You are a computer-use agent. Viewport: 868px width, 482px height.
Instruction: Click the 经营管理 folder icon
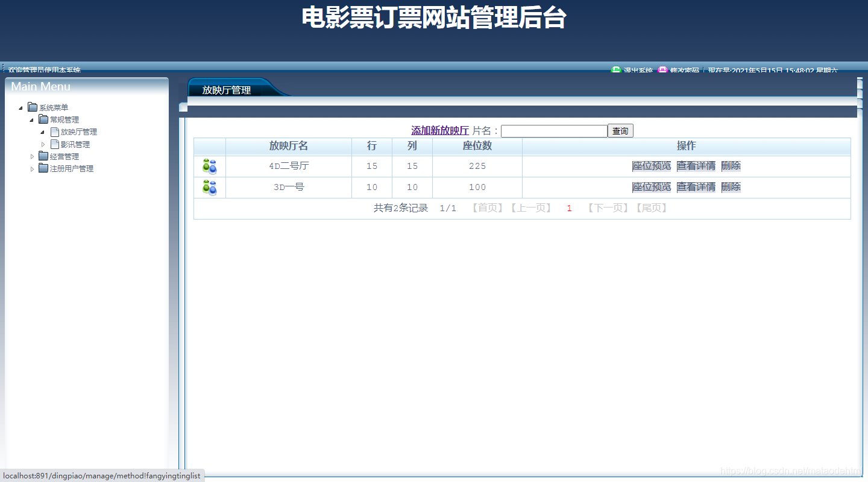pyautogui.click(x=43, y=156)
